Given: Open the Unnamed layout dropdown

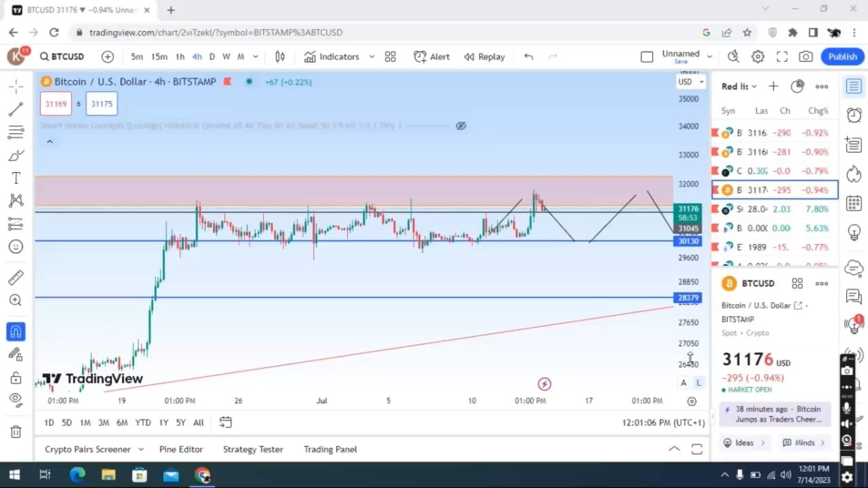Looking at the screenshot, I should click(x=709, y=56).
